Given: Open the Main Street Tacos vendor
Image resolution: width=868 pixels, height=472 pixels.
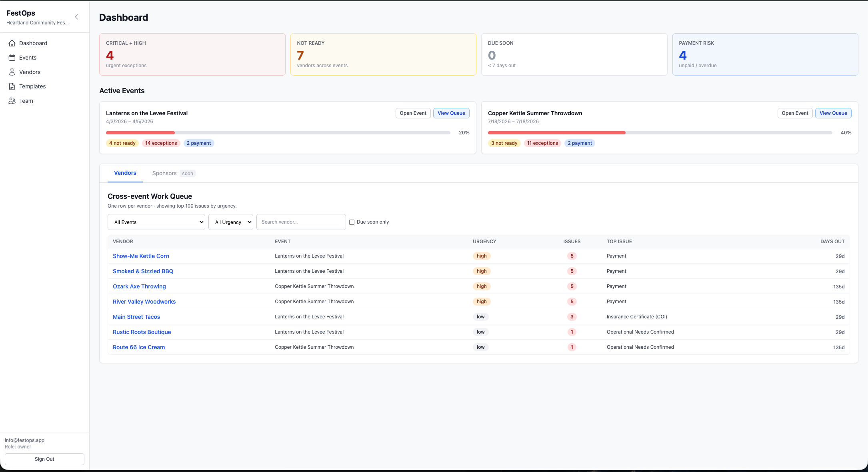Looking at the screenshot, I should pos(136,317).
